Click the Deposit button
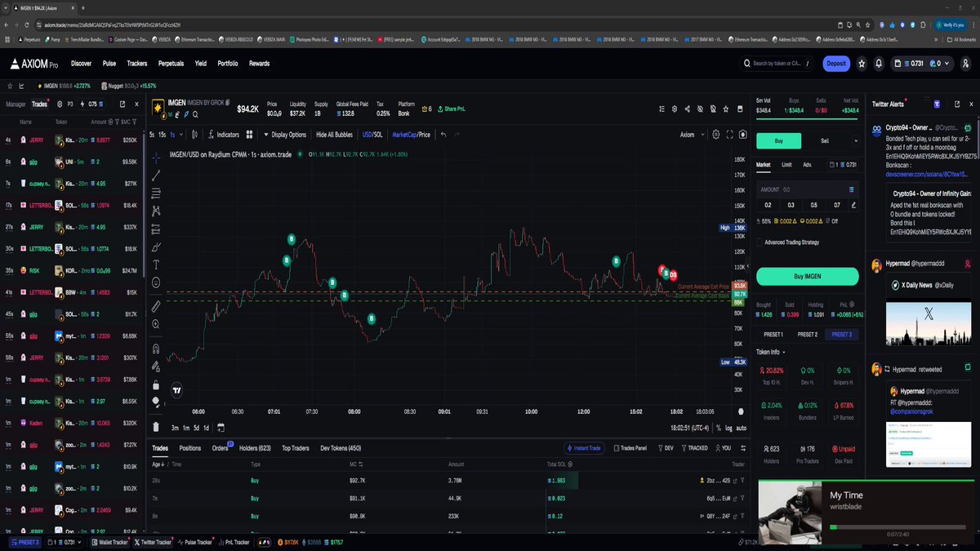This screenshot has height=551, width=980. coord(836,63)
